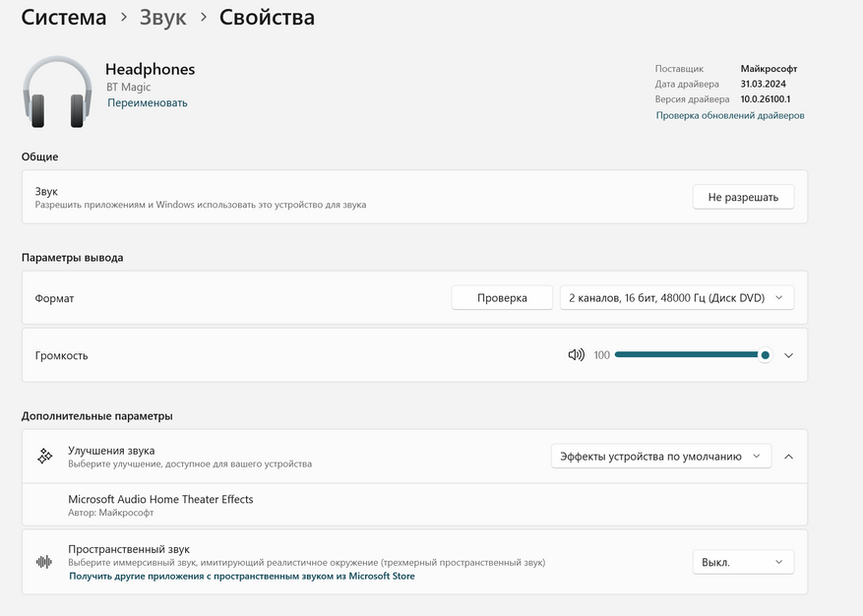Click the volume slider thumb
Viewport: 863px width, 616px height.
pos(765,355)
